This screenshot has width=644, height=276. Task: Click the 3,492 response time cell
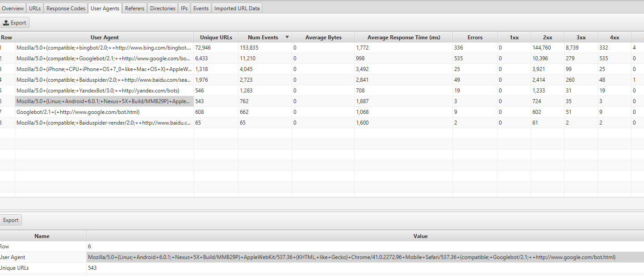click(404, 69)
